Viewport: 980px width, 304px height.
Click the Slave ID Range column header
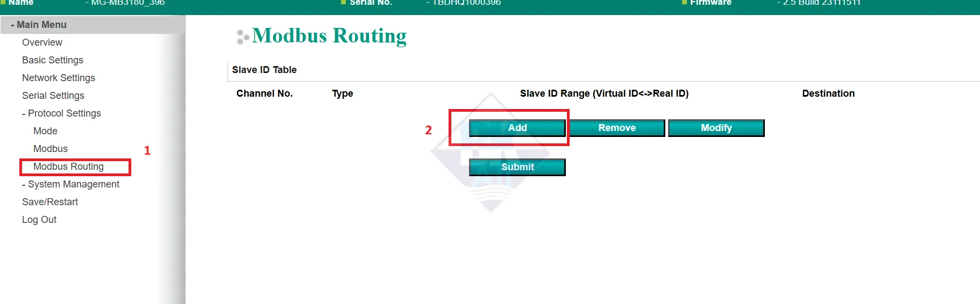click(604, 93)
